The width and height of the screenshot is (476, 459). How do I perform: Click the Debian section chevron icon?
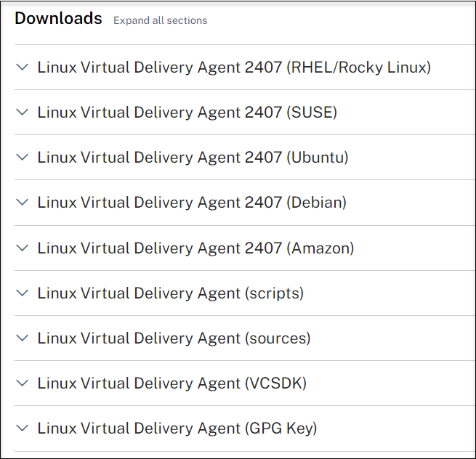23,203
